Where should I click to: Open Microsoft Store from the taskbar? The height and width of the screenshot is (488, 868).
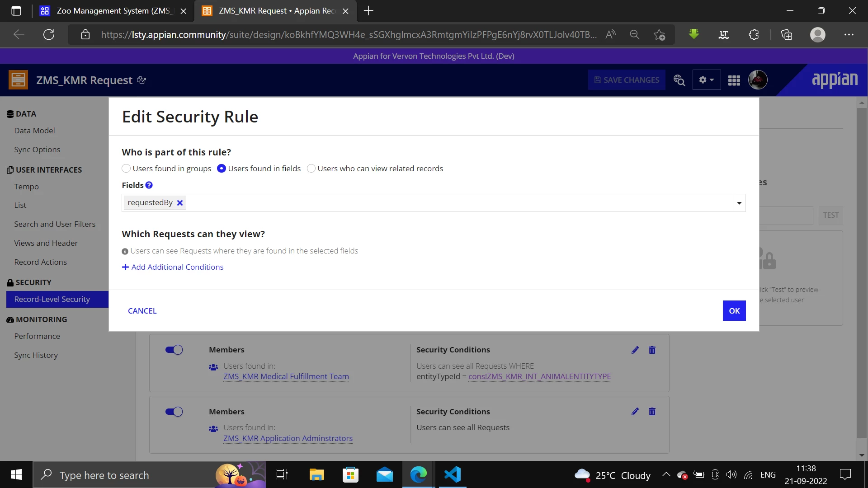[350, 475]
